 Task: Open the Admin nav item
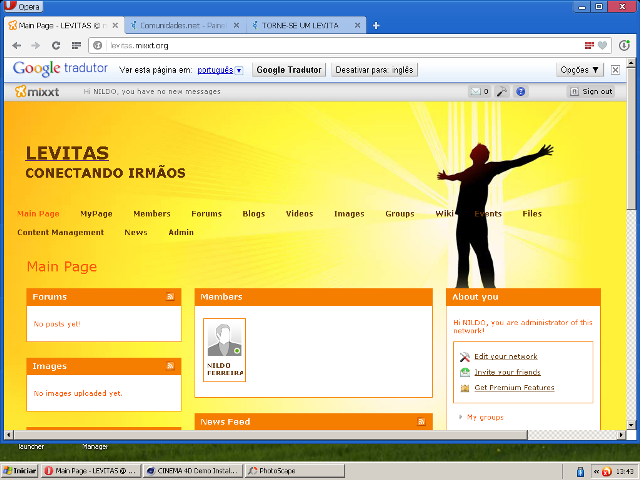[x=181, y=232]
